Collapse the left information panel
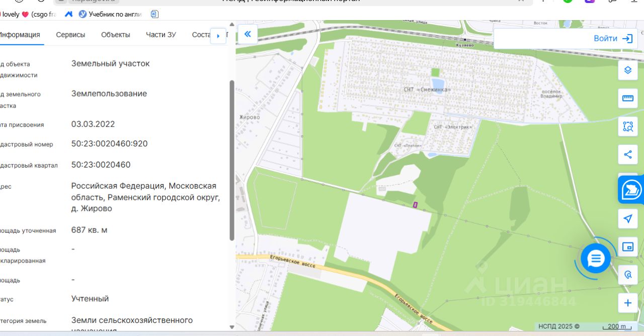Image resolution: width=644 pixels, height=336 pixels. pos(248,34)
